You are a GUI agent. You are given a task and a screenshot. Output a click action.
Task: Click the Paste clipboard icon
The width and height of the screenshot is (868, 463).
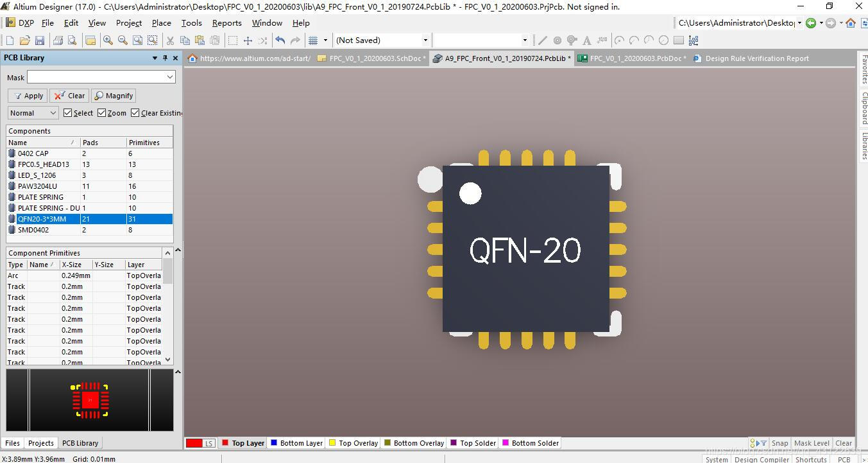[200, 40]
